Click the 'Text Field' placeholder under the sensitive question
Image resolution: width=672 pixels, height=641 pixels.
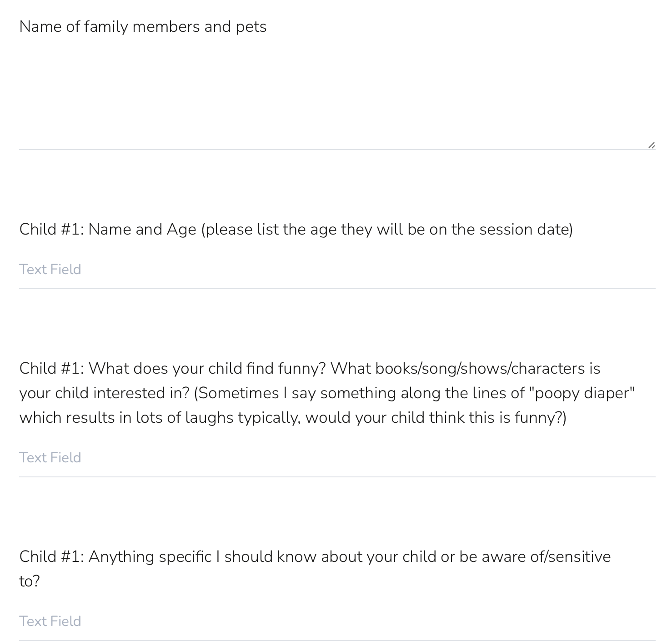[x=50, y=621]
